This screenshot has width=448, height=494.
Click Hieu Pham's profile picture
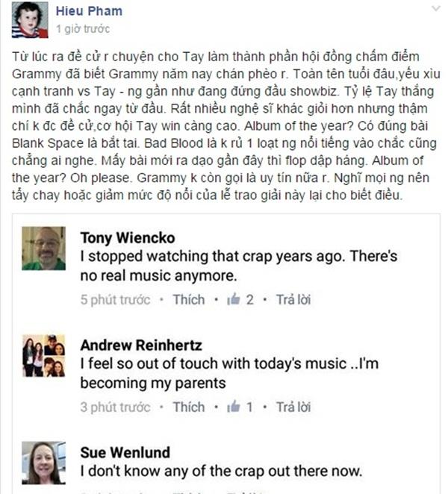28,21
